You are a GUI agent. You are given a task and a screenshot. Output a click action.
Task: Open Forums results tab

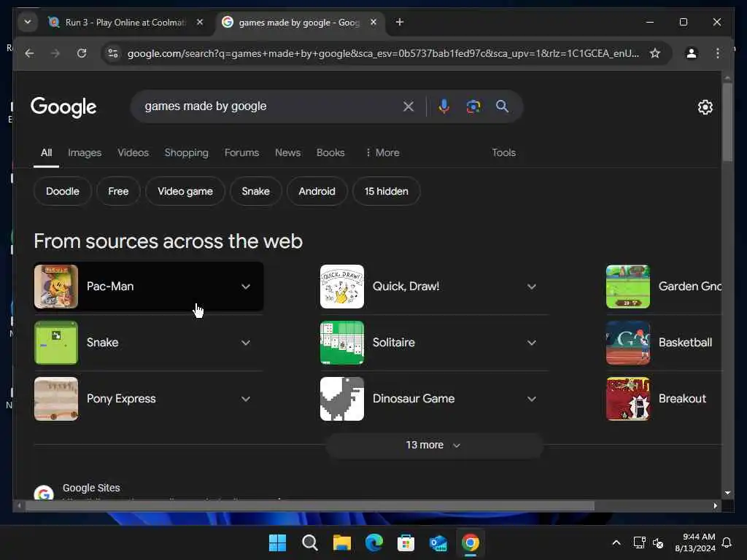pyautogui.click(x=241, y=153)
